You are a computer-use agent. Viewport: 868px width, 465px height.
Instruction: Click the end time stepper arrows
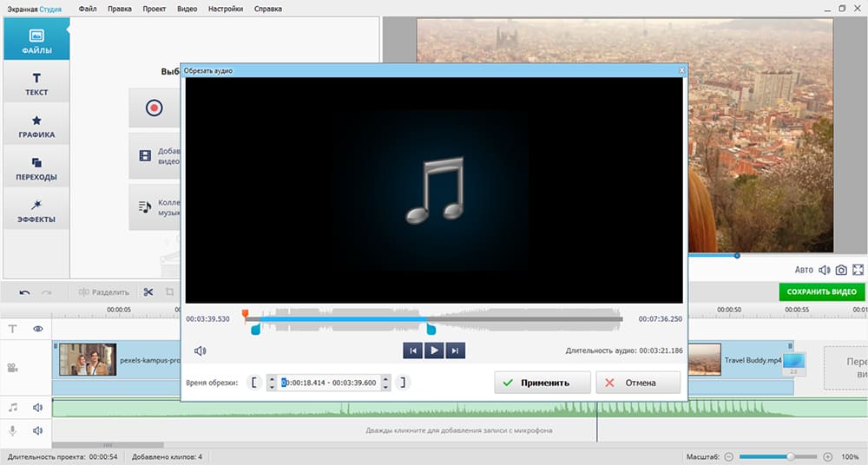click(x=385, y=383)
